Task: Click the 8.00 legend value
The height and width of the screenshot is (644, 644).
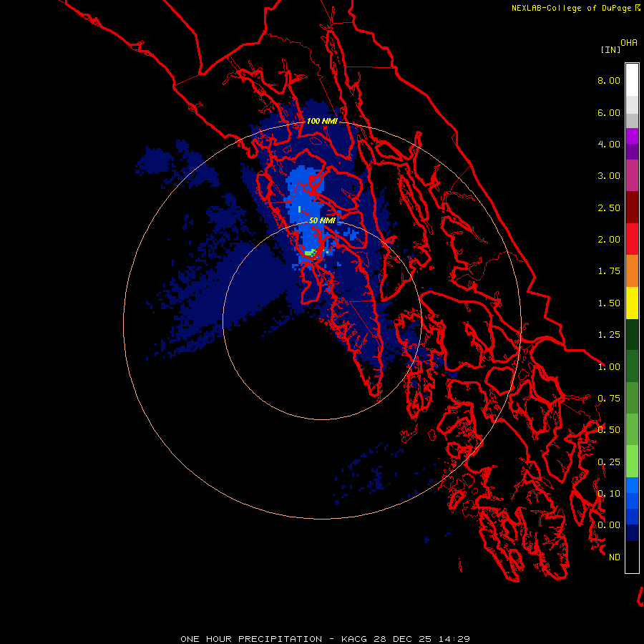Action: coord(609,80)
